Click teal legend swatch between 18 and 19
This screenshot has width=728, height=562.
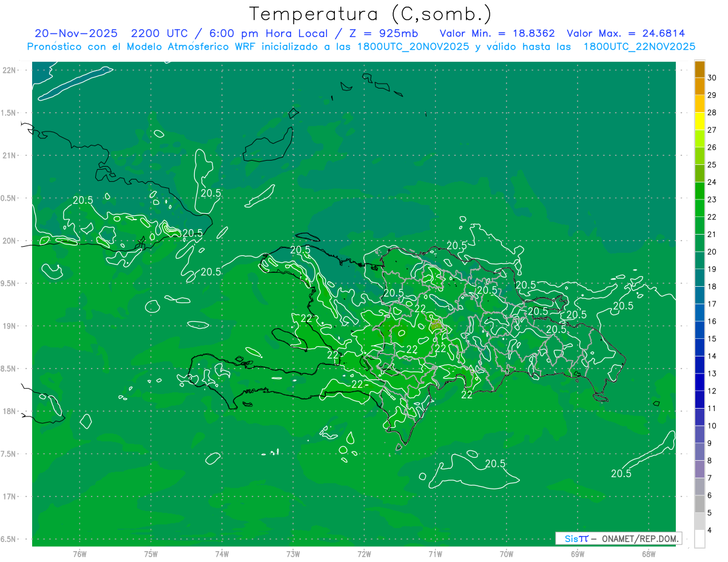click(699, 278)
